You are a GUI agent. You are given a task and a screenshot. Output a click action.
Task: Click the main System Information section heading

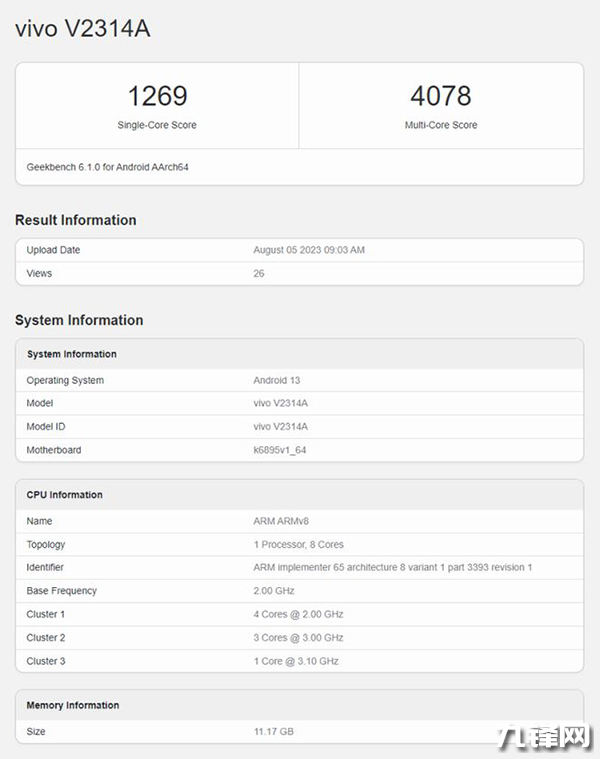[79, 320]
